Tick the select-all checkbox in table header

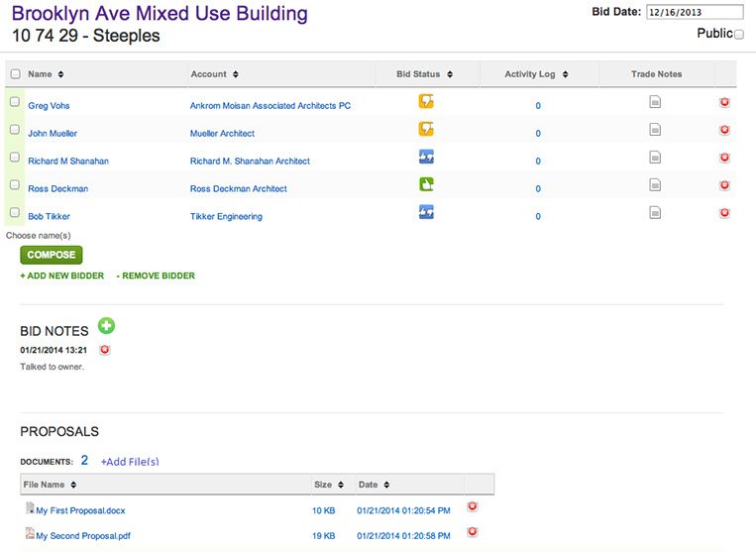14,74
